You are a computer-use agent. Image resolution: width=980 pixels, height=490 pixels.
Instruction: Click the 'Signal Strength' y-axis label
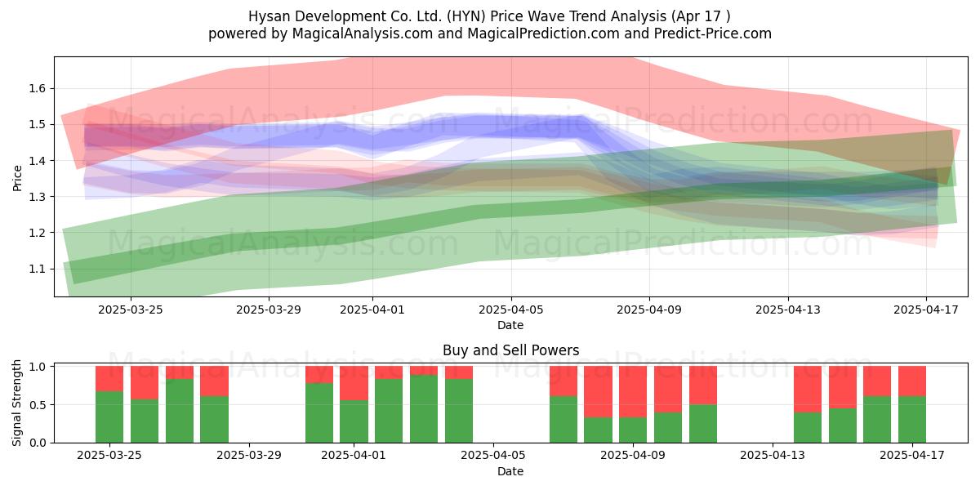click(x=18, y=403)
